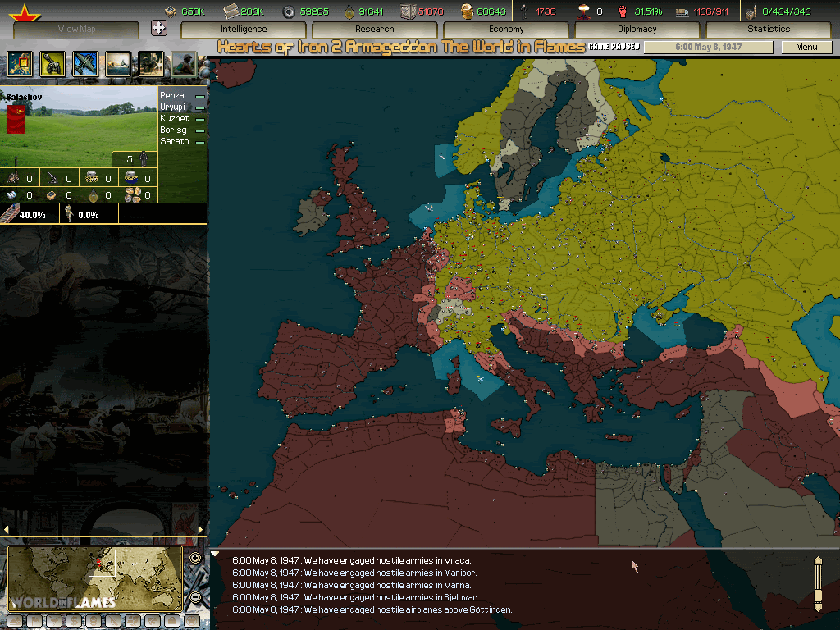The image size is (840, 630).
Task: Click the land units artillery icon
Action: 52,63
